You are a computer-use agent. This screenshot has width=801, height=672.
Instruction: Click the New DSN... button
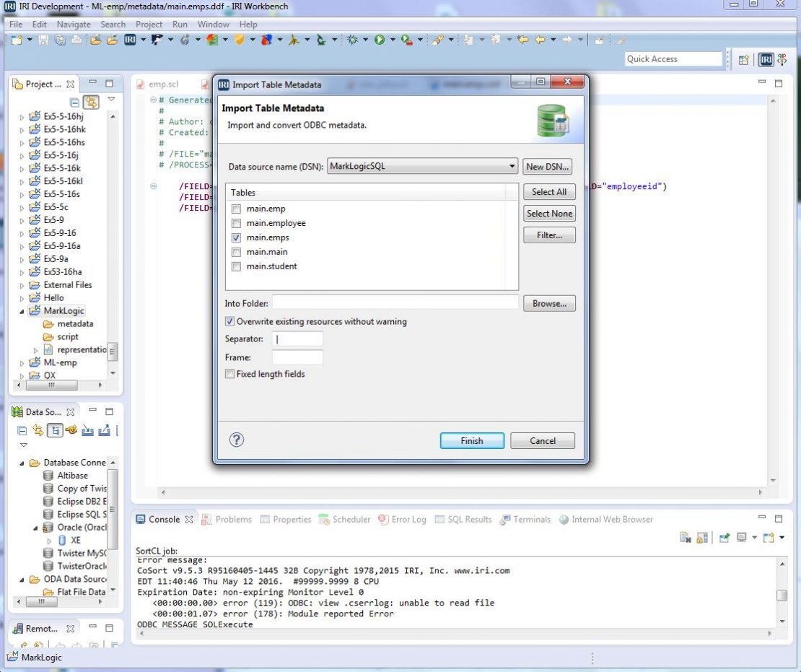546,167
